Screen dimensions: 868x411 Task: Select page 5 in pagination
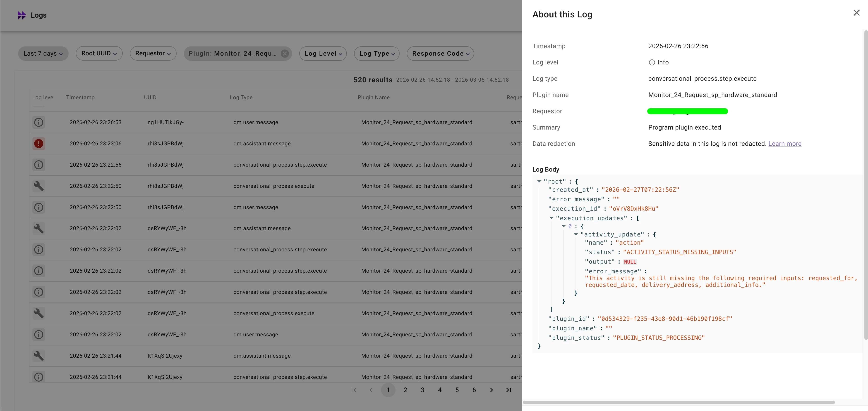(x=457, y=390)
